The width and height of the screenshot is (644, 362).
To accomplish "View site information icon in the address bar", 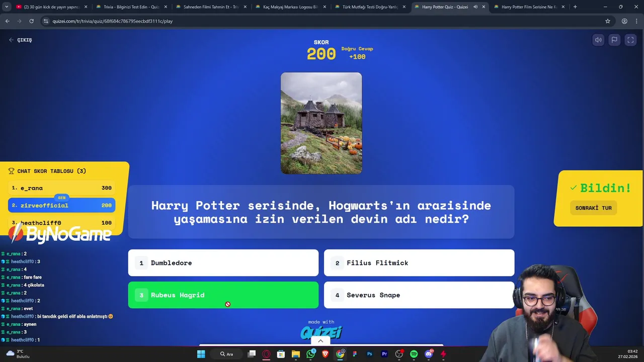I will pyautogui.click(x=46, y=21).
